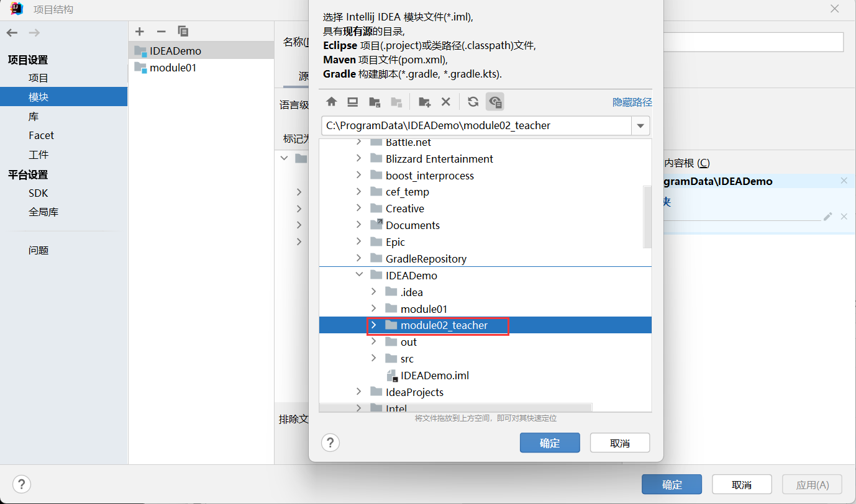The width and height of the screenshot is (856, 504).
Task: Click the pencil edit icon in content root panel
Action: point(827,216)
